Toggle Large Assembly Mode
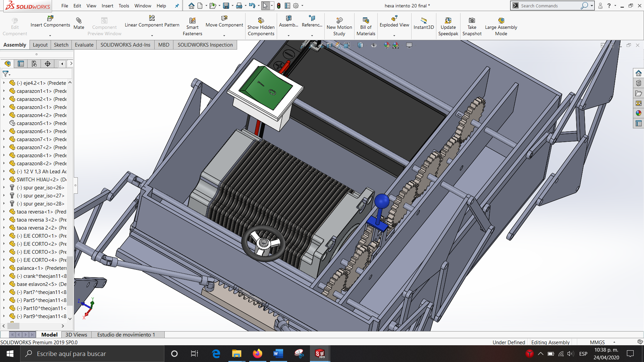Screen dimensions: 644x362 [x=501, y=27]
